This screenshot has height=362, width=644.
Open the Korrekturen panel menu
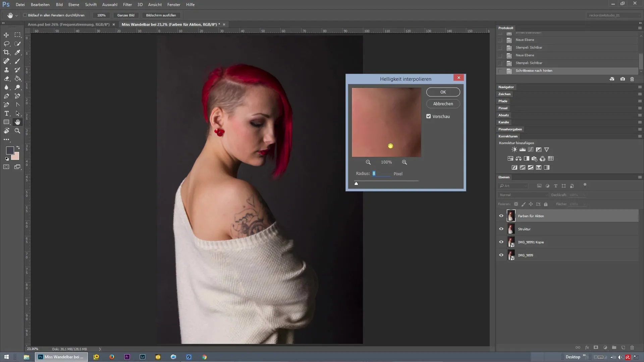640,136
